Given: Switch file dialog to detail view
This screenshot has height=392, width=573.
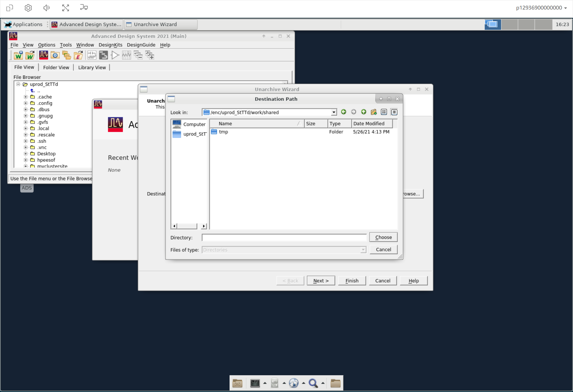Looking at the screenshot, I should (394, 112).
